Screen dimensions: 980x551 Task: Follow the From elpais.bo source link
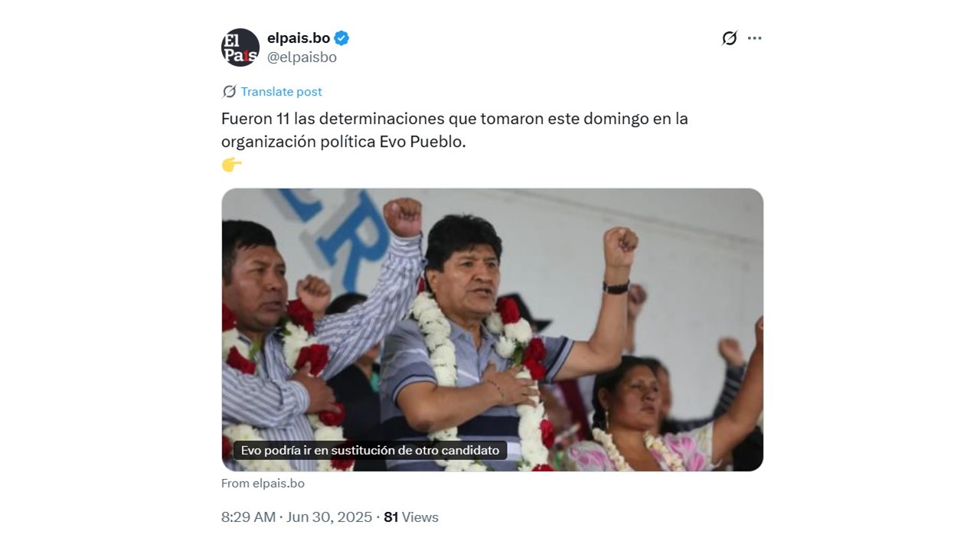(x=263, y=484)
